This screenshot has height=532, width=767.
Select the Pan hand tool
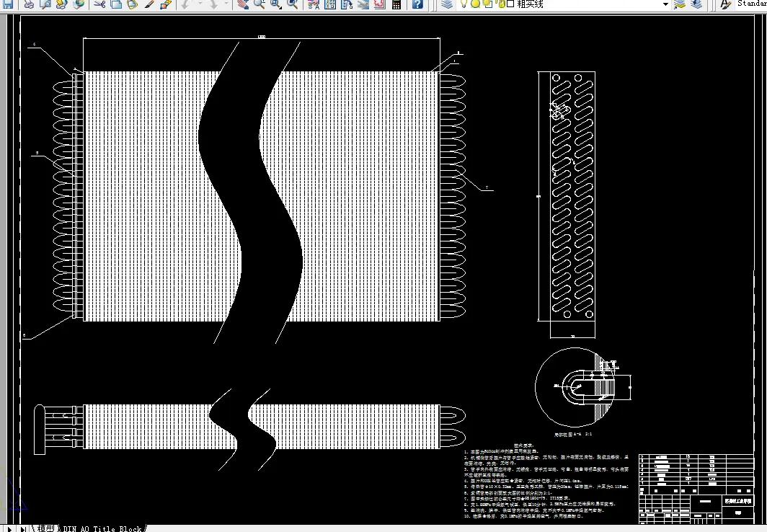pyautogui.click(x=243, y=4)
